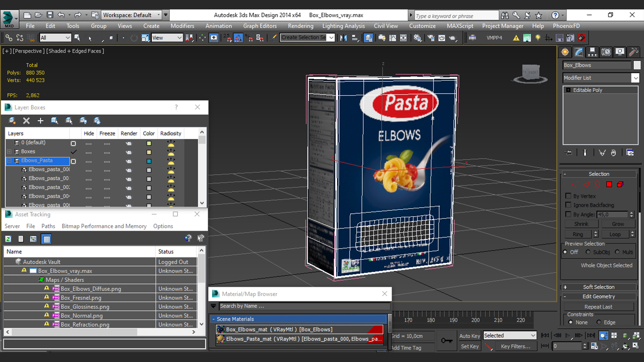Click the Pin Stack icon
The height and width of the screenshot is (362, 644).
pos(569,153)
